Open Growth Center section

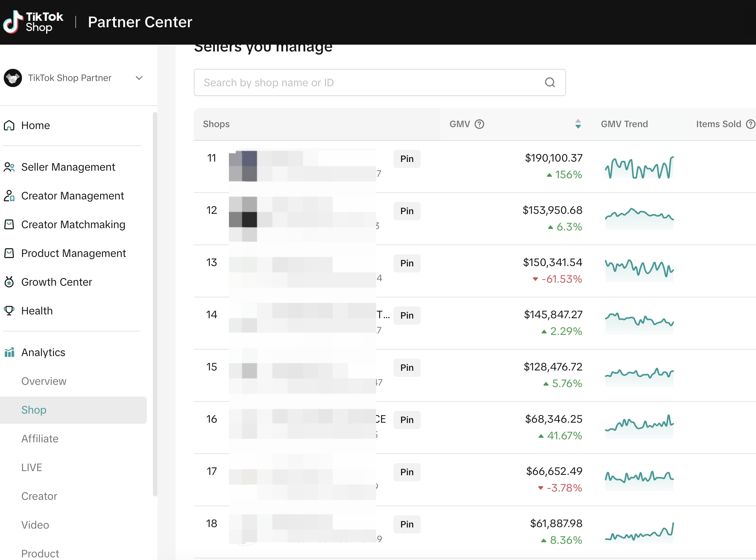[x=56, y=282]
